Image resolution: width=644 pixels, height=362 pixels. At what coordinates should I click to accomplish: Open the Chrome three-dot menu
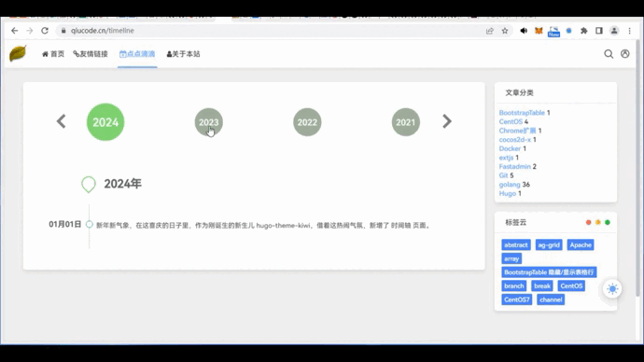629,31
